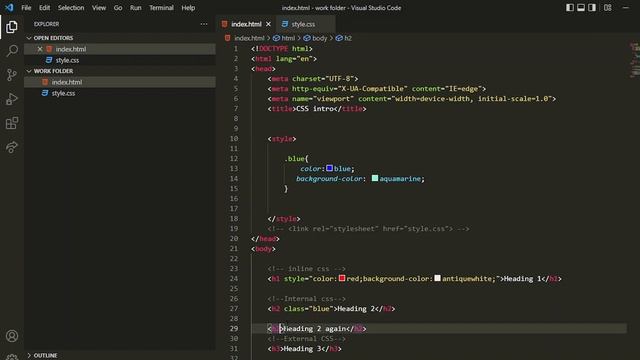
Task: Select the index.html editor tab
Action: [246, 24]
